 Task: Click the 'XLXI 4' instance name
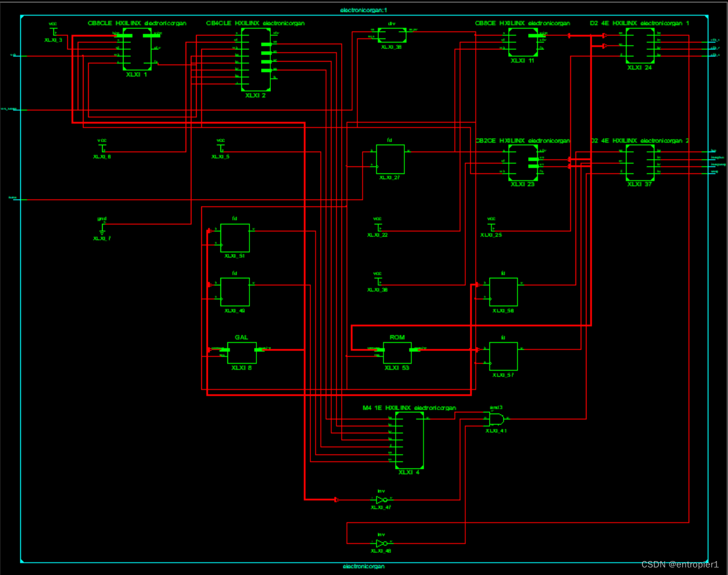[x=409, y=472]
